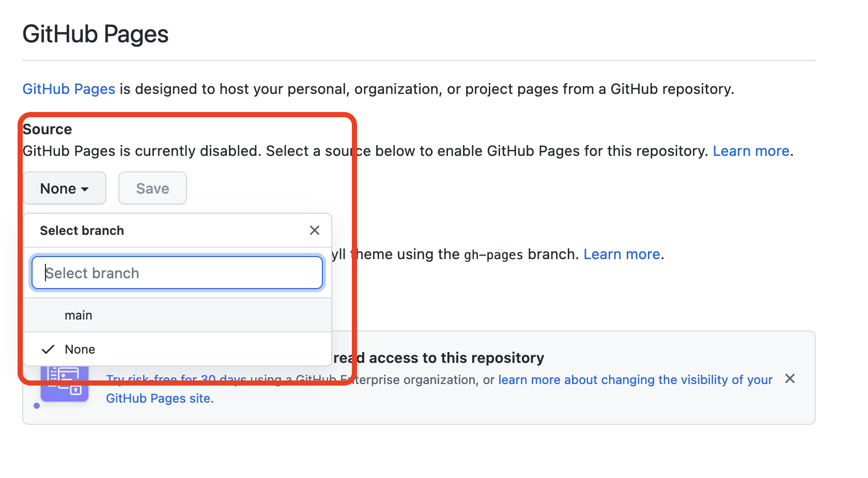Focus the Select branch filter field
Screen dimensions: 868x478
point(177,273)
